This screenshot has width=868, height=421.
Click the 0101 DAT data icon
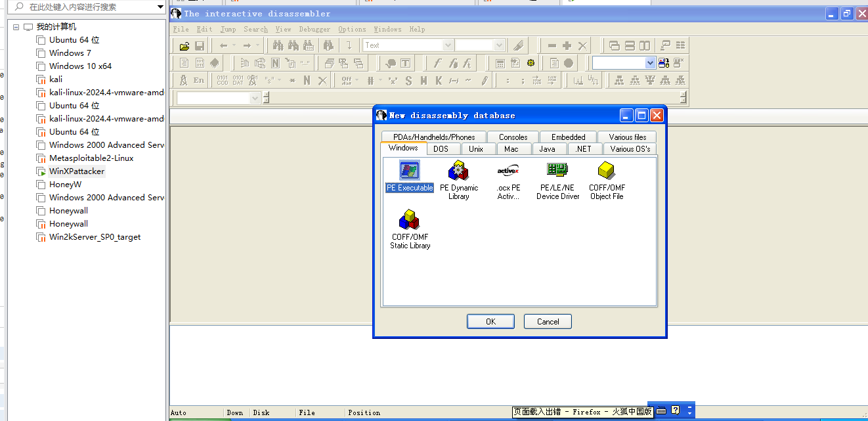[238, 80]
